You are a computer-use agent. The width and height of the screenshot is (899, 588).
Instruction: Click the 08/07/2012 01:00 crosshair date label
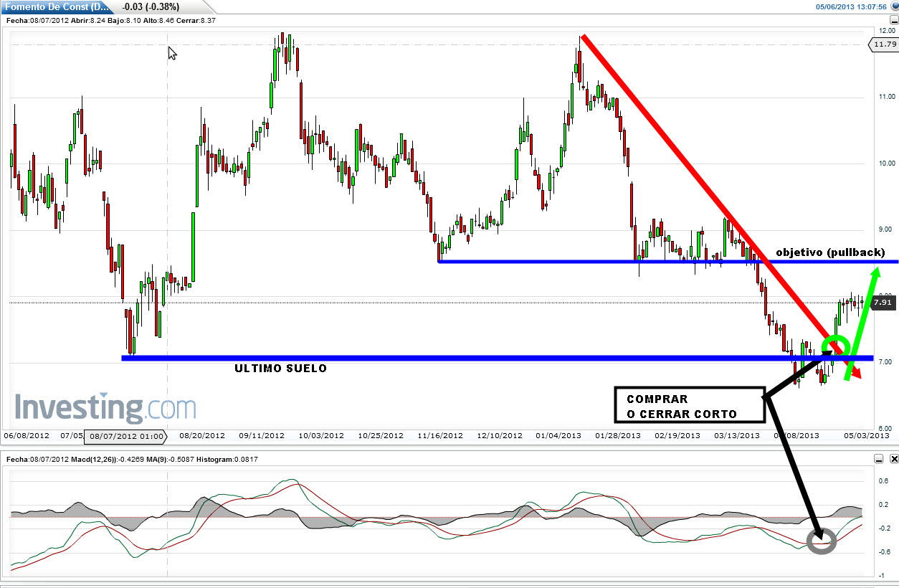[126, 436]
